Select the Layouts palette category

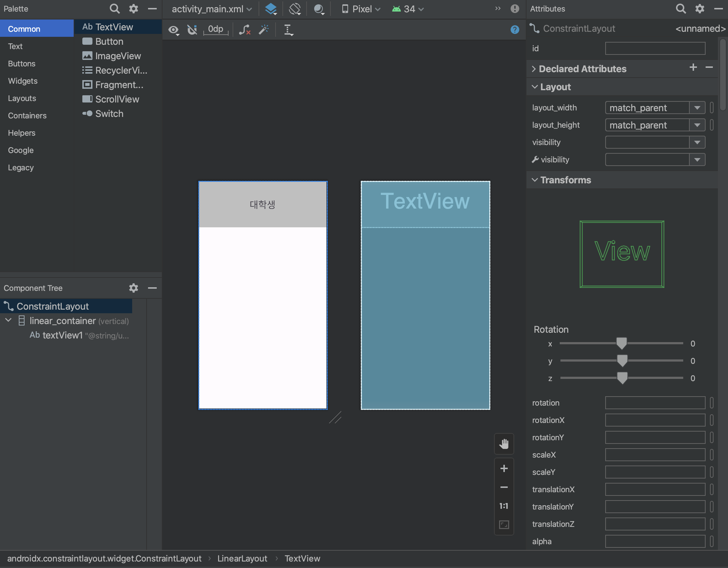click(22, 98)
